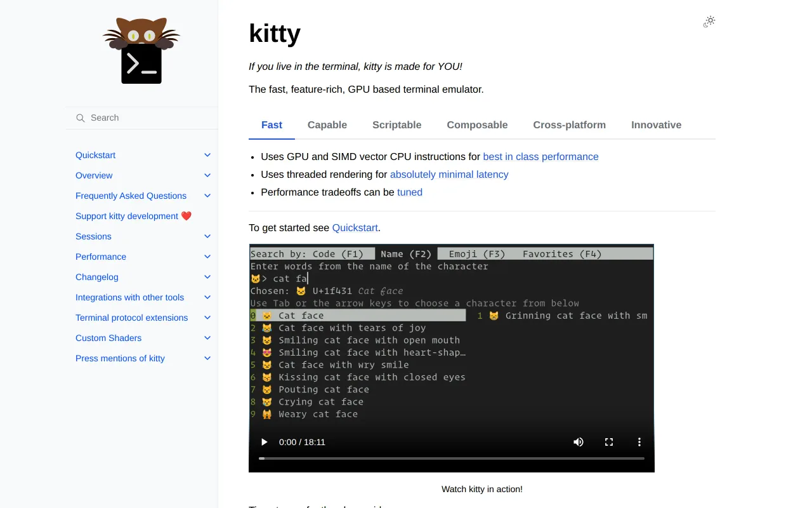Viewport: 812px width, 508px height.
Task: Switch to the Cross-platform tab
Action: (x=570, y=125)
